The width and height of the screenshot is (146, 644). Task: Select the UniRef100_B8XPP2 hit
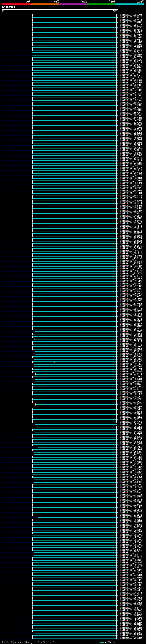click(131, 32)
